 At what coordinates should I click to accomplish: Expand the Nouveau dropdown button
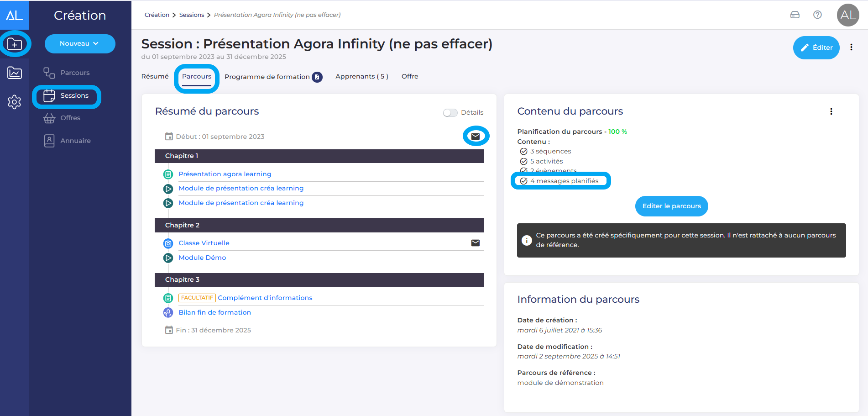click(x=80, y=44)
